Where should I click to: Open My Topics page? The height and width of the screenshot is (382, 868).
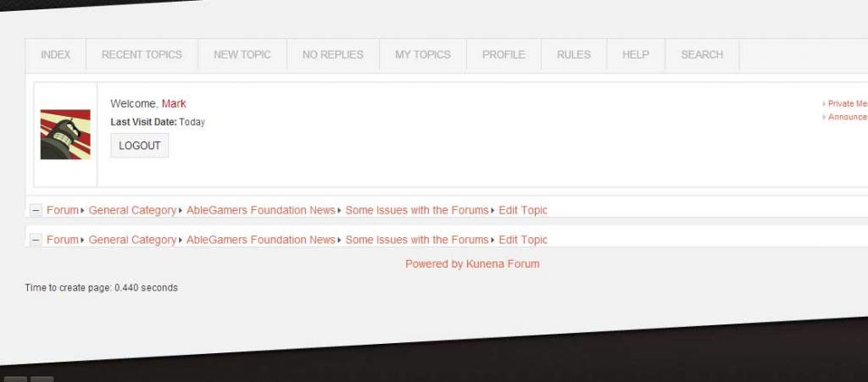[x=423, y=54]
